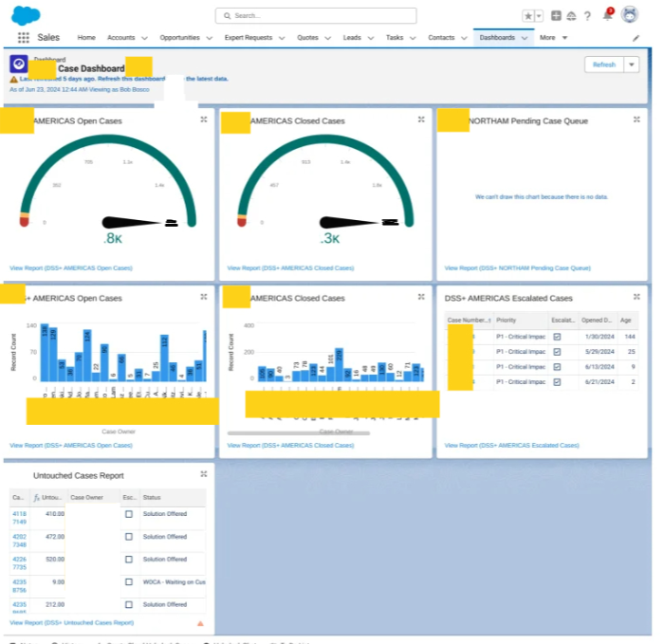
Task: Click the pencil icon to edit navigation bar
Action: tap(636, 38)
